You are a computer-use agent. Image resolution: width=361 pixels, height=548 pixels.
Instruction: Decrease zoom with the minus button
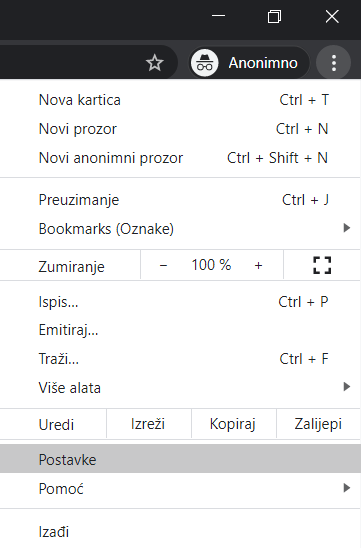click(x=163, y=265)
